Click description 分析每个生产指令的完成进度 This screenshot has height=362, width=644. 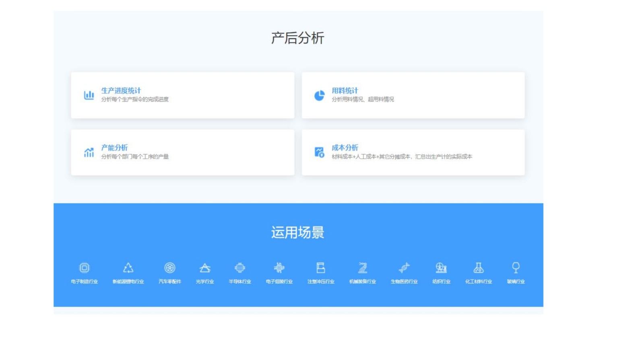135,99
